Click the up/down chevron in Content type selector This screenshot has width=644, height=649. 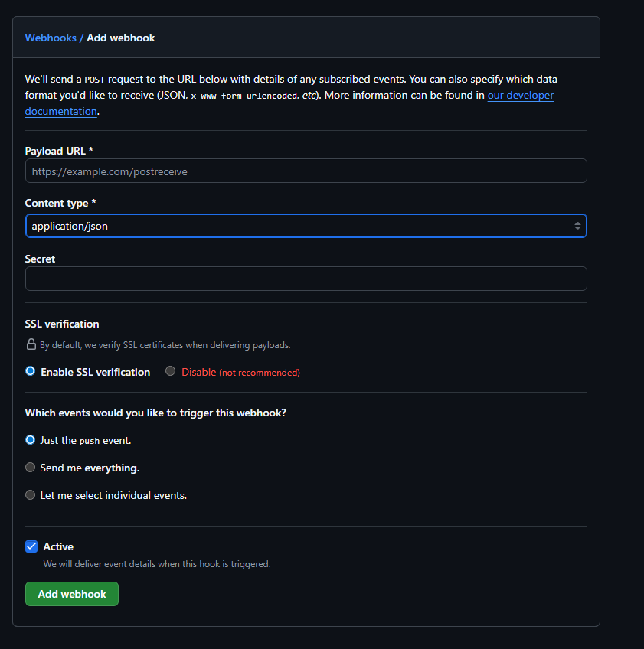point(577,226)
